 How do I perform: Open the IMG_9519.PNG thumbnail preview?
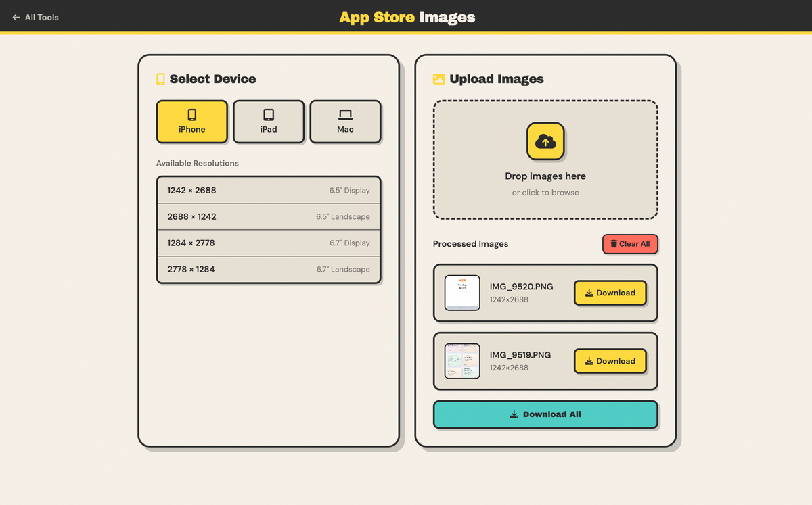pyautogui.click(x=462, y=361)
